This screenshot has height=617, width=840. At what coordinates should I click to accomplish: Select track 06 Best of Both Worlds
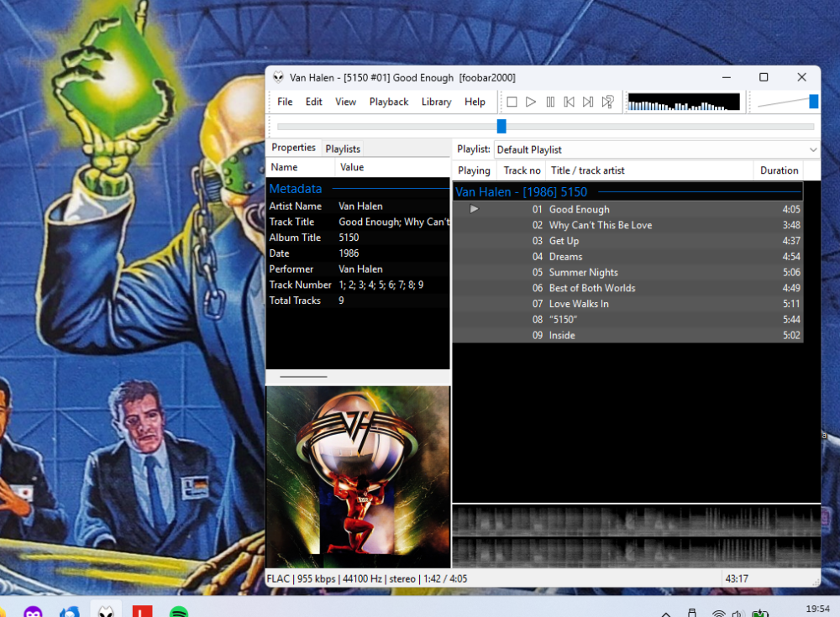point(627,288)
